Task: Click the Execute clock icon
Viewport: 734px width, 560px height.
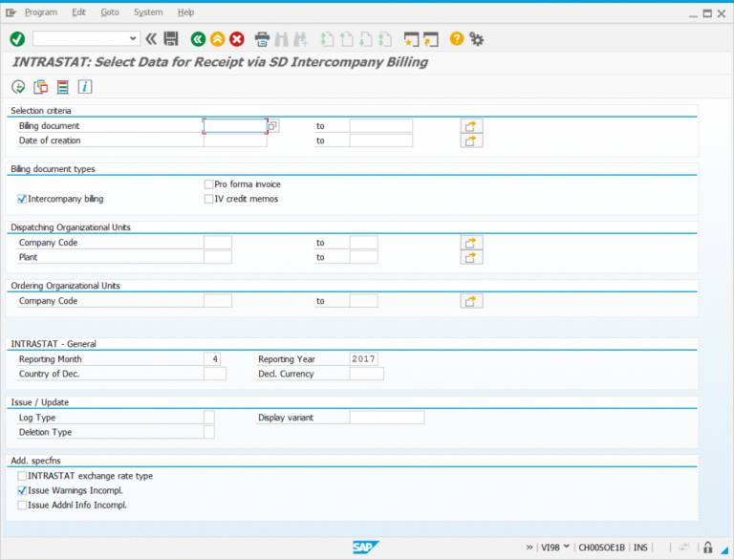Action: point(18,87)
